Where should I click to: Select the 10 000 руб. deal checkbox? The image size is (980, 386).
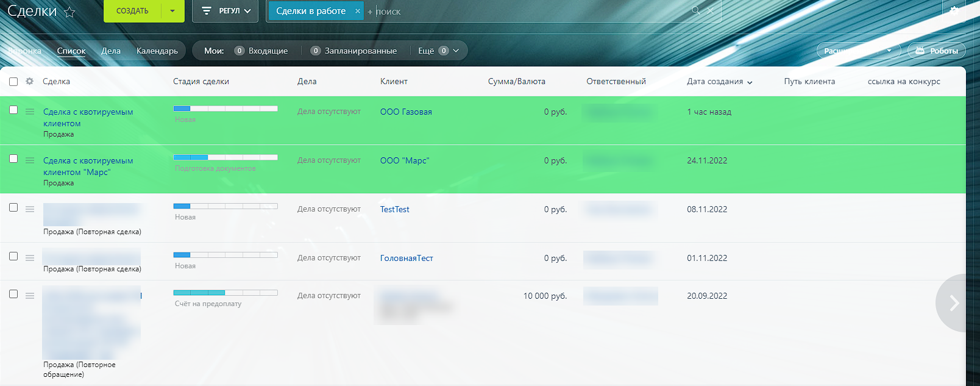(13, 294)
